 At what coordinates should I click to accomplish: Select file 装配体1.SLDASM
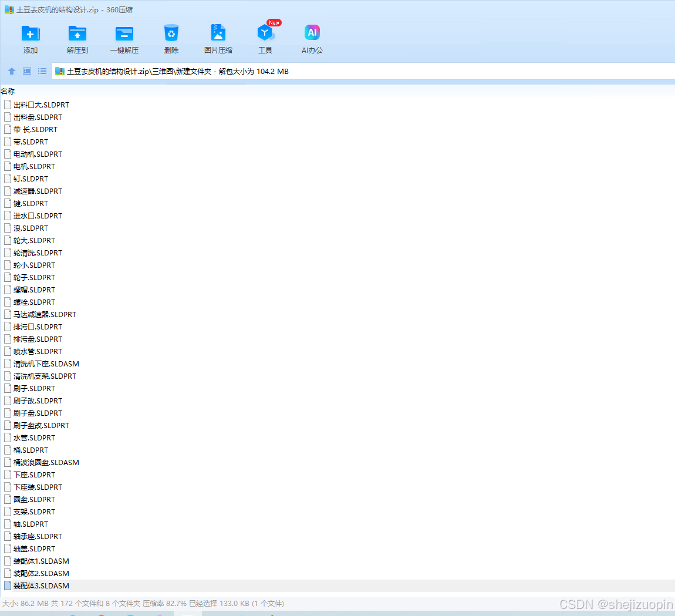41,562
